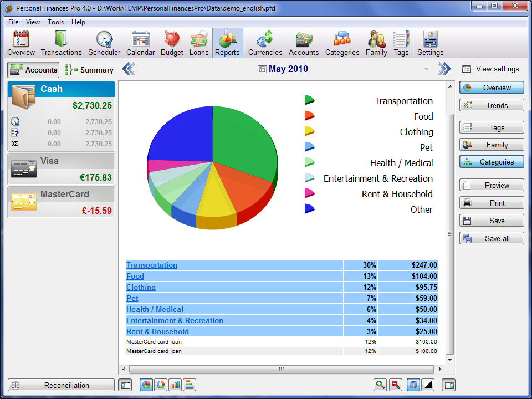Viewport: 532px width, 399px height.
Task: Select the Visa account card
Action: tap(61, 169)
